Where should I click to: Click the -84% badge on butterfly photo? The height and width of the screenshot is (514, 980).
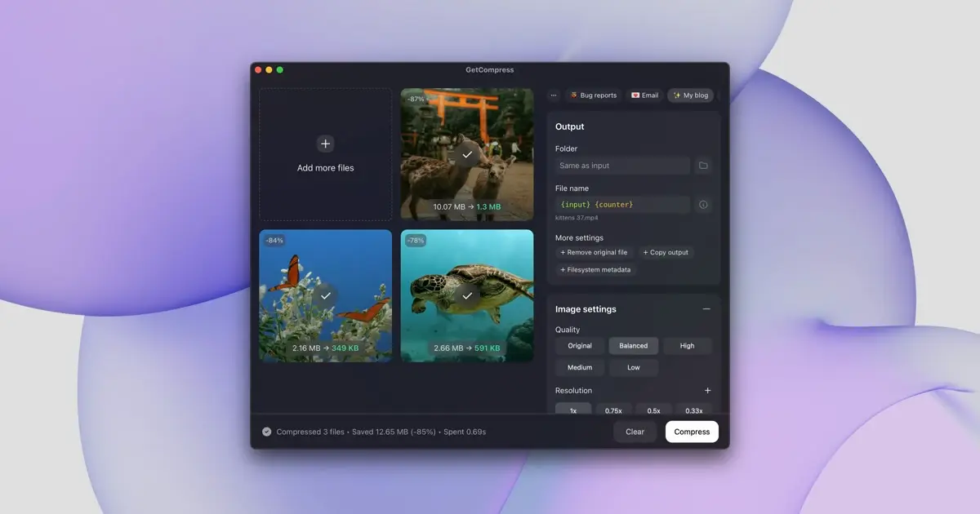pyautogui.click(x=274, y=241)
